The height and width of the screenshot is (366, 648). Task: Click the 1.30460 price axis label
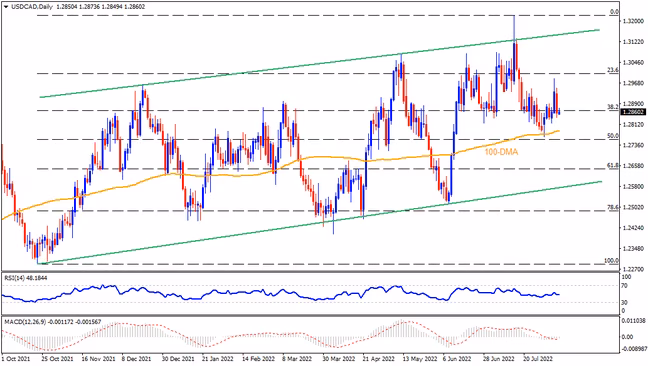tap(632, 63)
